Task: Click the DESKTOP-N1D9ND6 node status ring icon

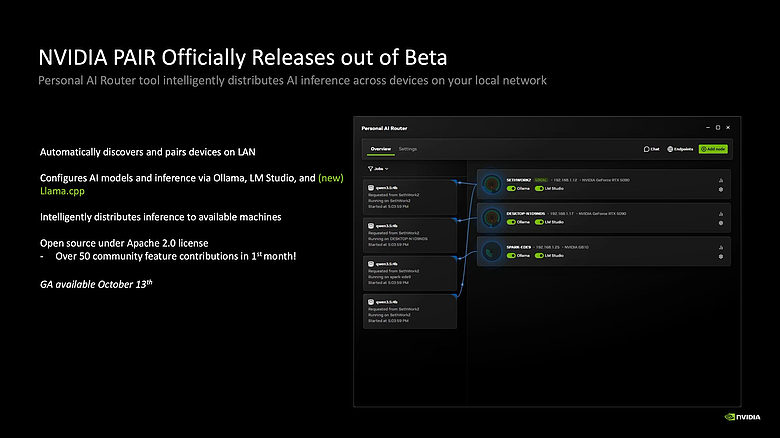Action: [x=491, y=218]
